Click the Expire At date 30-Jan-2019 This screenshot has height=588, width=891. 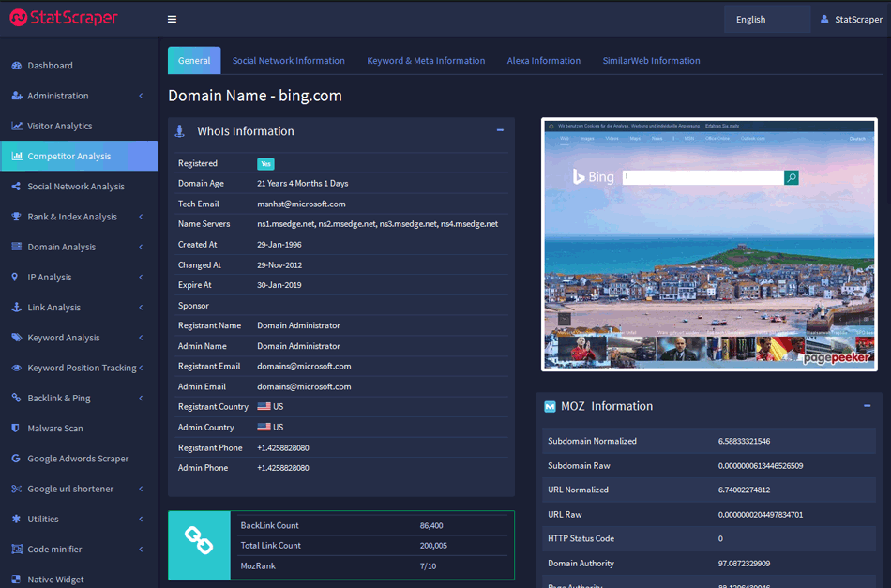[279, 285]
